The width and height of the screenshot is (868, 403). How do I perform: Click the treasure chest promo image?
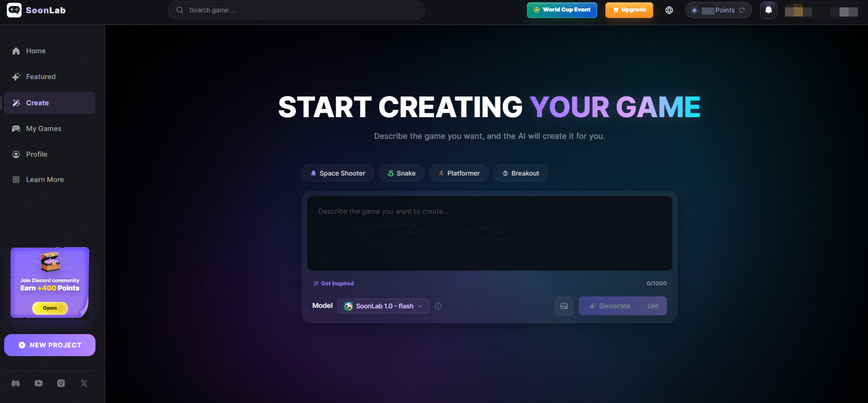(x=50, y=261)
